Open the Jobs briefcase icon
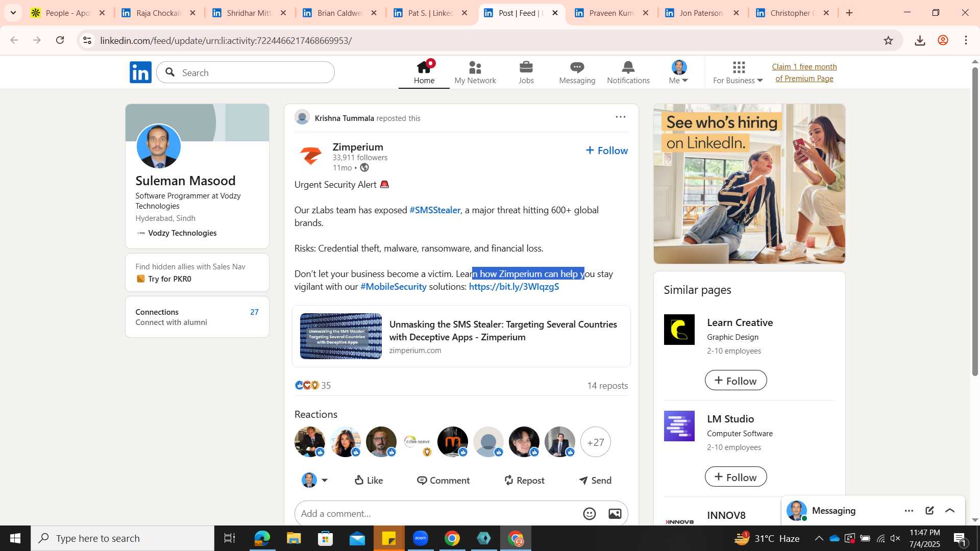The image size is (980, 551). point(526,72)
